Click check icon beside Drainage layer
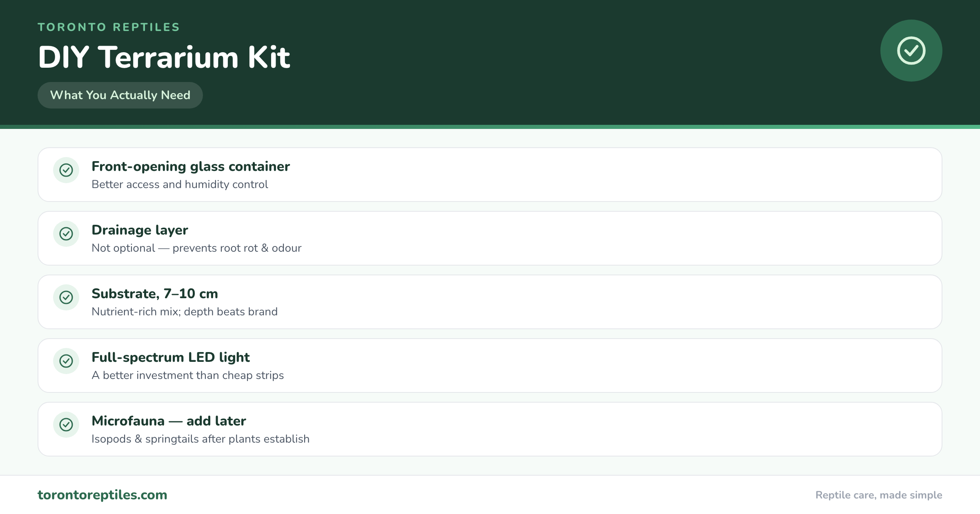The image size is (980, 514). pyautogui.click(x=66, y=234)
